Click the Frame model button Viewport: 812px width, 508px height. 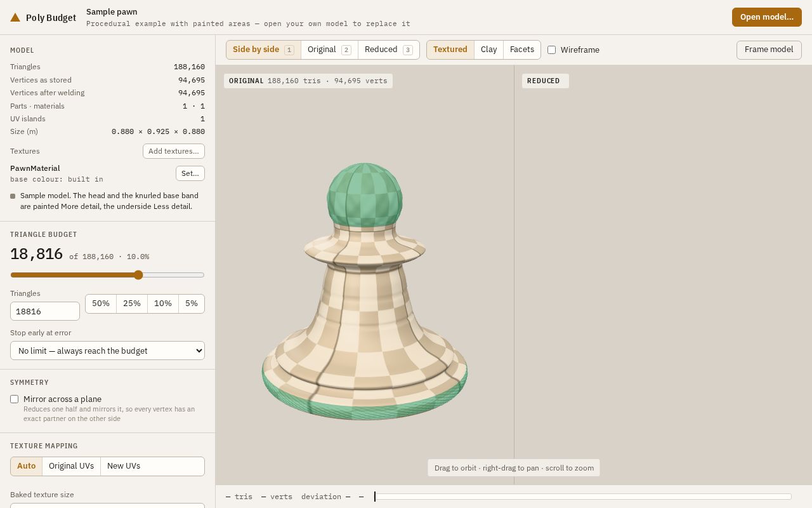tap(769, 50)
